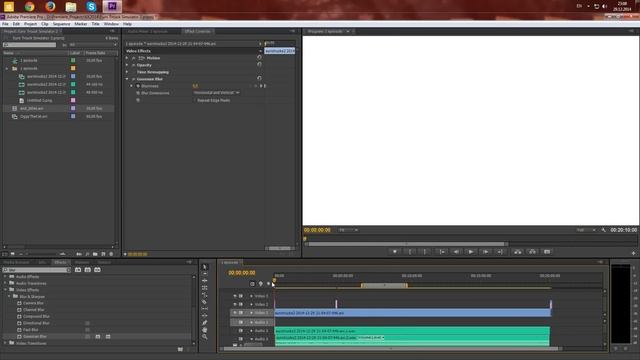Expand the Audio Effects folder
The height and width of the screenshot is (360, 640).
[6, 277]
